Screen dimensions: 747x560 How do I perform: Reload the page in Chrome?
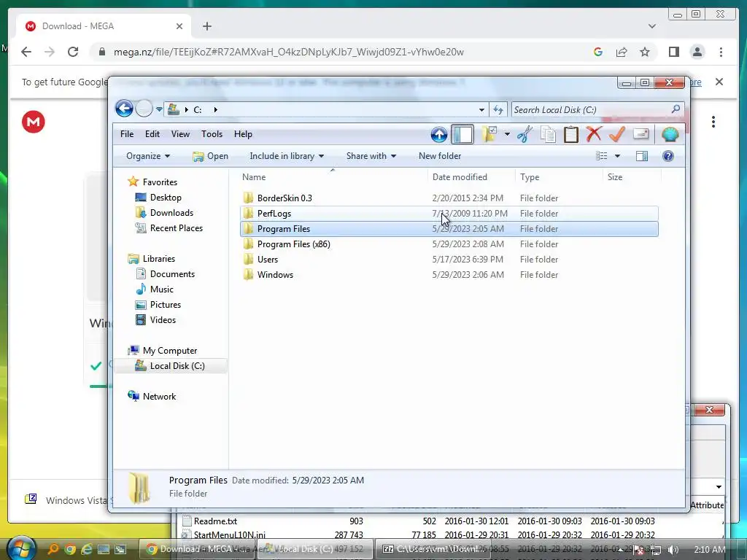[x=73, y=52]
